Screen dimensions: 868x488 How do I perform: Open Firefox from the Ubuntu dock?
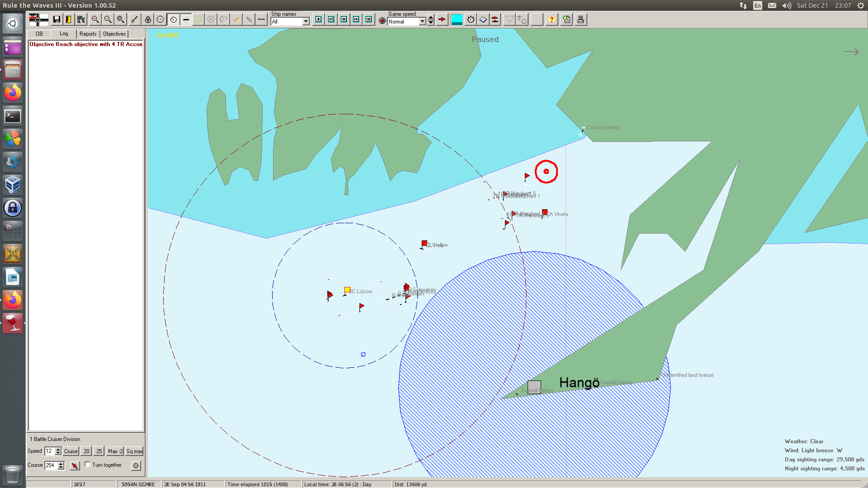coord(13,93)
